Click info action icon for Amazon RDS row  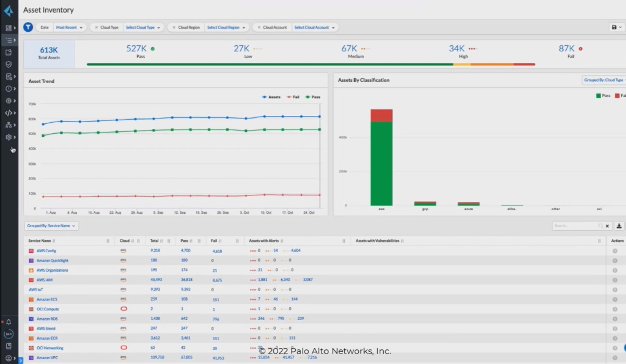point(615,319)
